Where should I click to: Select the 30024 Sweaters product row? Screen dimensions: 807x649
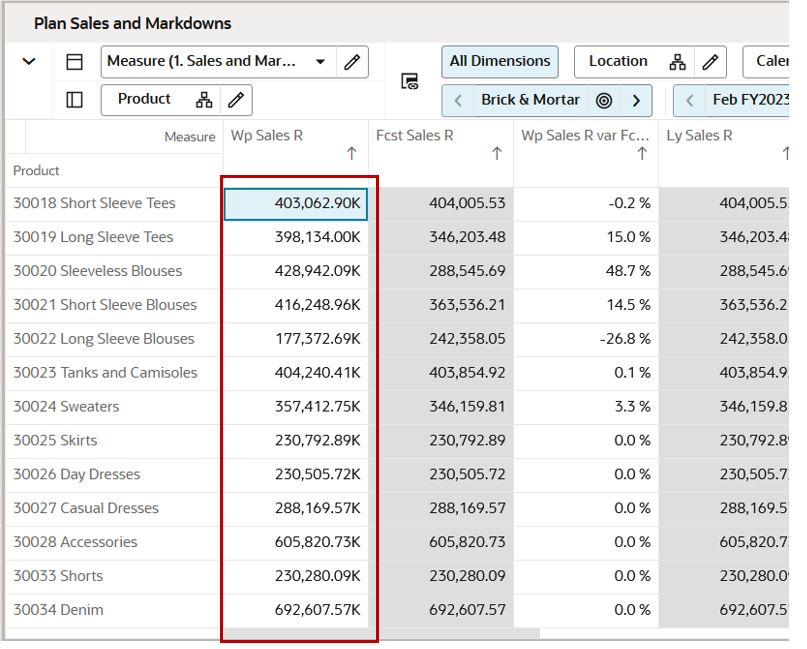[x=66, y=407]
